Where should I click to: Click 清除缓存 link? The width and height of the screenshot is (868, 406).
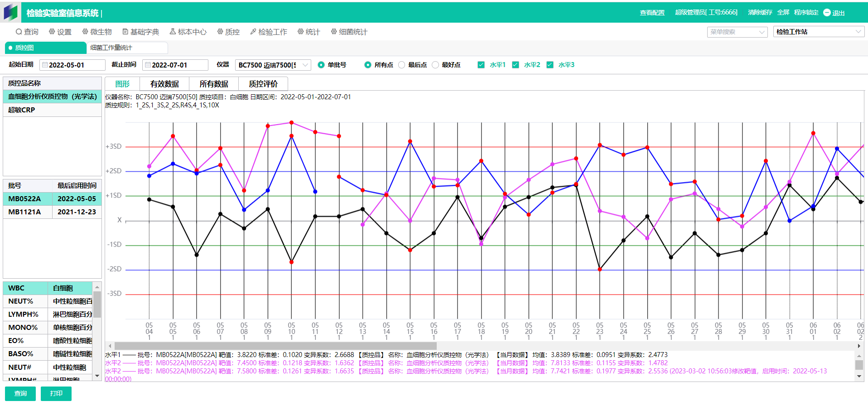(760, 13)
